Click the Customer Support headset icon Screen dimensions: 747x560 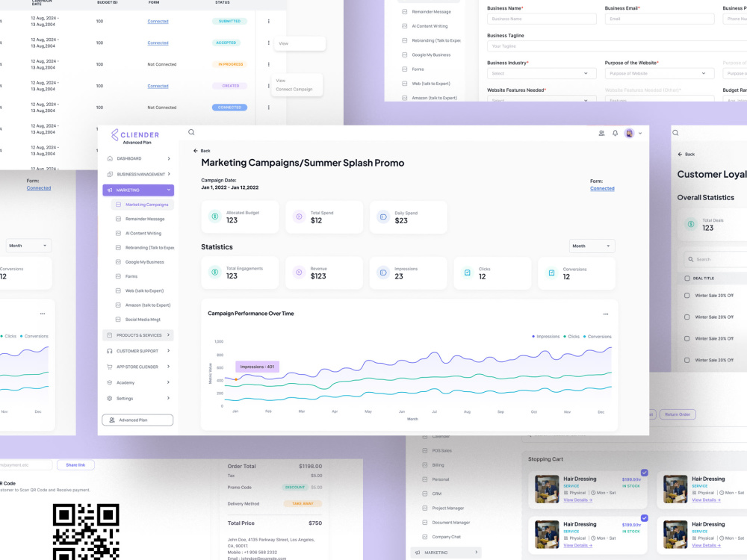tap(110, 351)
